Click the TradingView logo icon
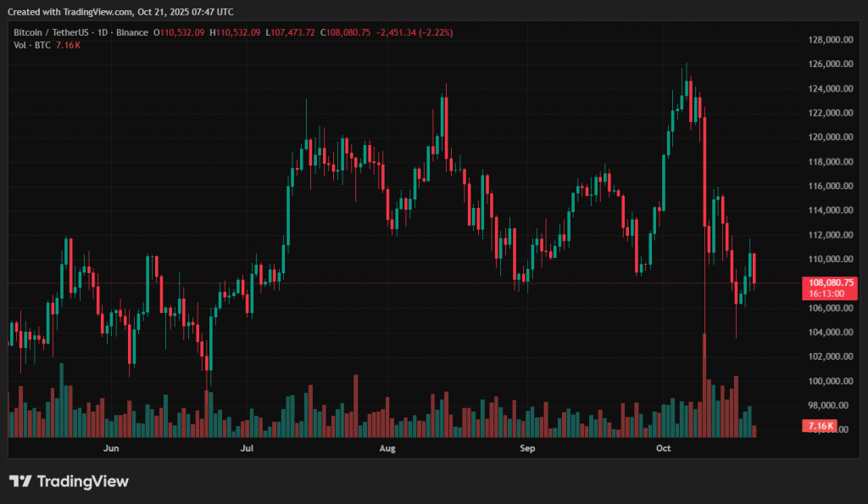 click(20, 482)
